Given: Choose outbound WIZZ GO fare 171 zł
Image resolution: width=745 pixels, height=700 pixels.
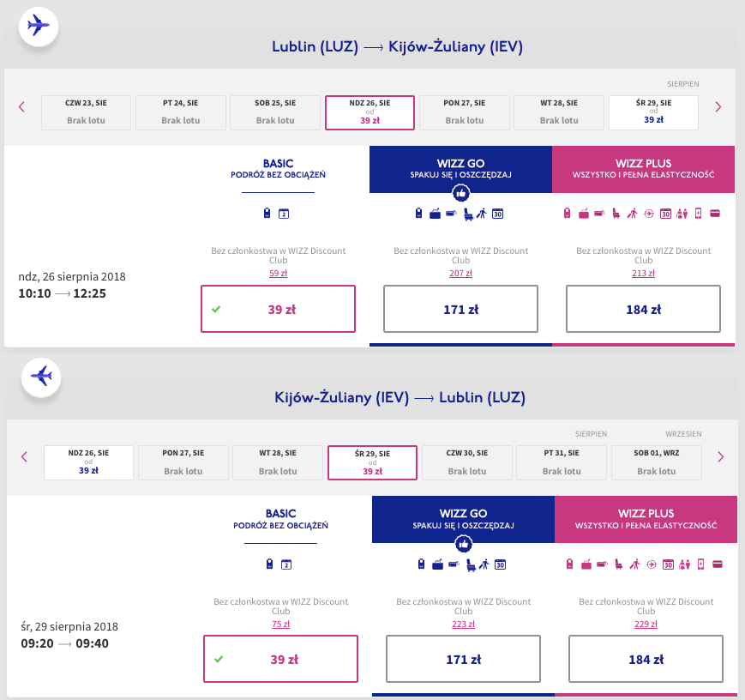Looking at the screenshot, I should [x=460, y=309].
